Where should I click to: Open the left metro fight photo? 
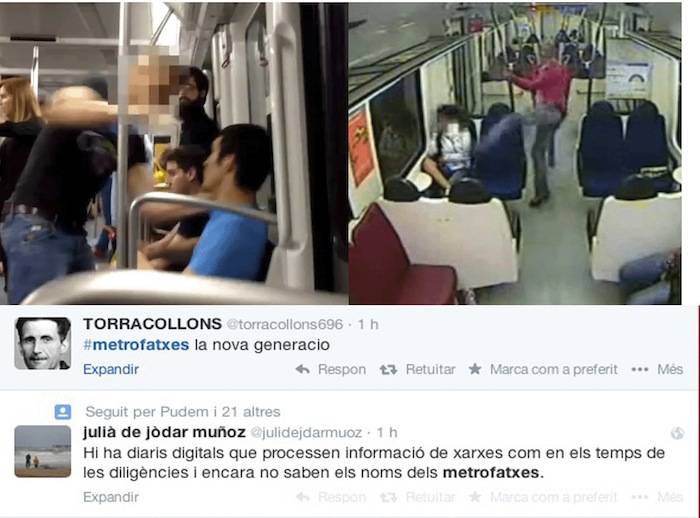[x=174, y=153]
